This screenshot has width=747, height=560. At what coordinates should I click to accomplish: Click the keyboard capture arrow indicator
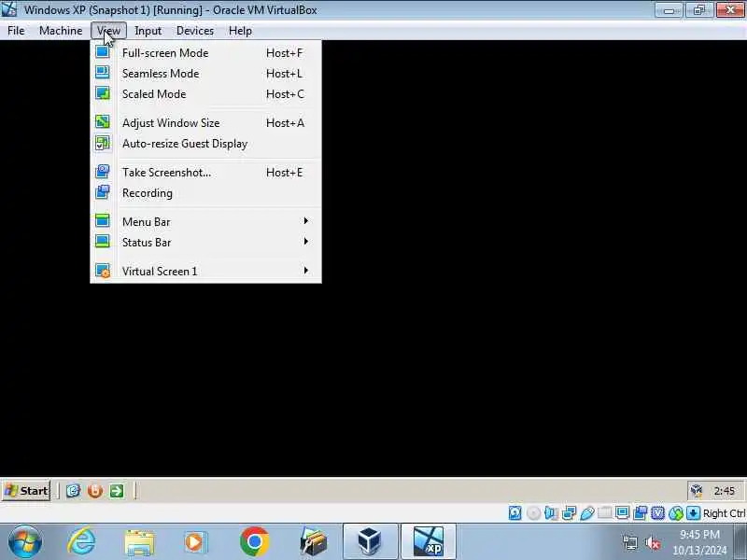(x=694, y=513)
